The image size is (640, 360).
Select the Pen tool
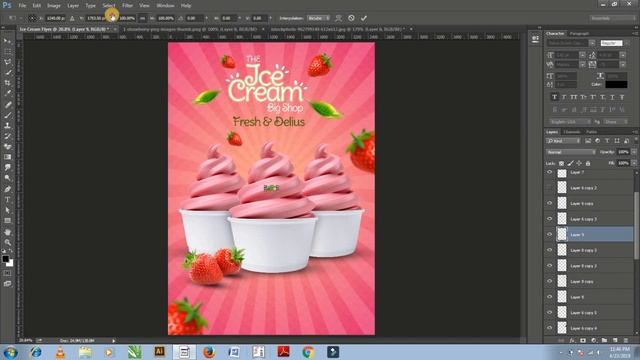coord(7,189)
